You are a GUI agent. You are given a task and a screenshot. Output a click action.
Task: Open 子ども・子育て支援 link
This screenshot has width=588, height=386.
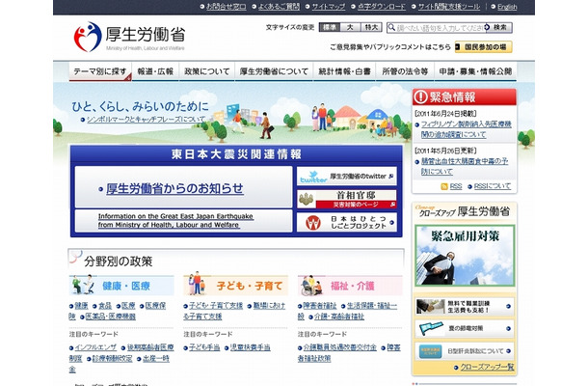216,306
